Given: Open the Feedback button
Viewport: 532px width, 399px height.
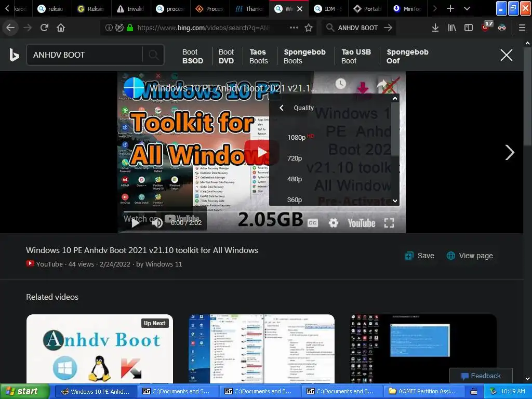Looking at the screenshot, I should click(481, 376).
